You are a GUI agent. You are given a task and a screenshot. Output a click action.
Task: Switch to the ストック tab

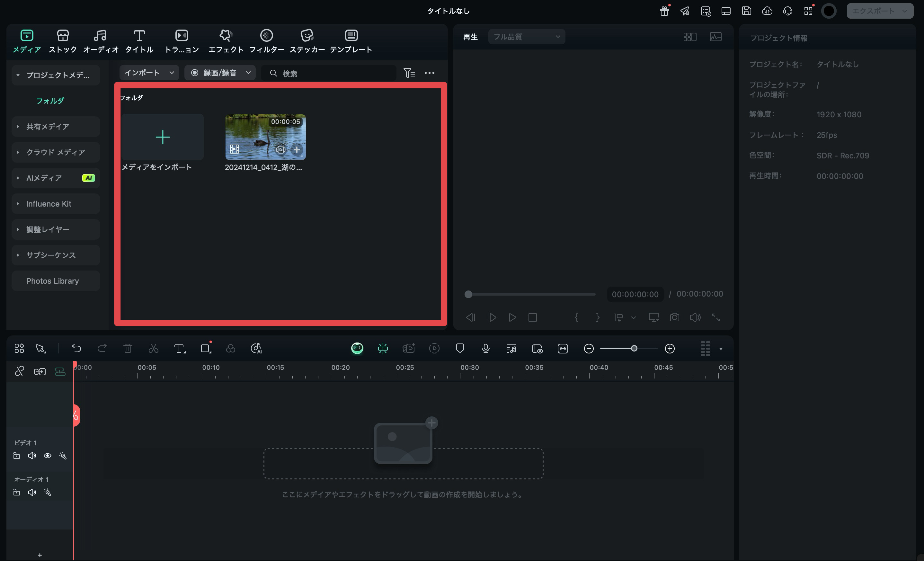[x=63, y=41]
